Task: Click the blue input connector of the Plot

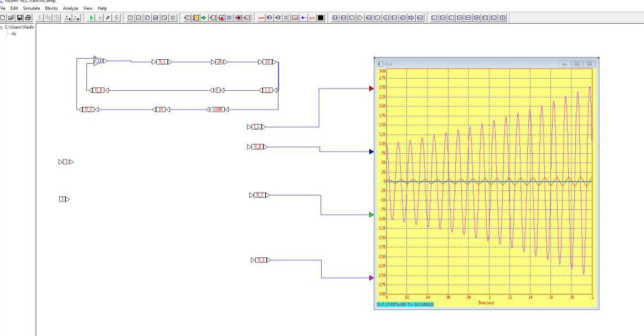Action: 372,152
